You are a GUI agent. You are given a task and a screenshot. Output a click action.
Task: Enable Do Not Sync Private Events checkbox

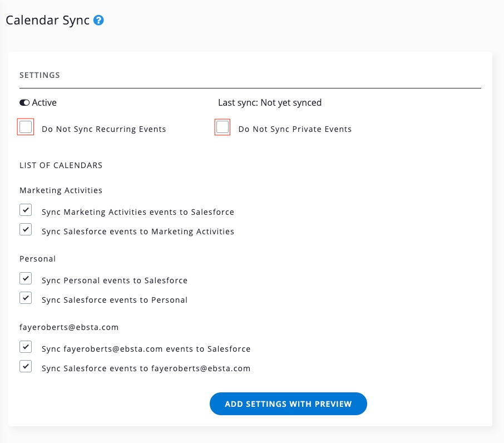(223, 127)
